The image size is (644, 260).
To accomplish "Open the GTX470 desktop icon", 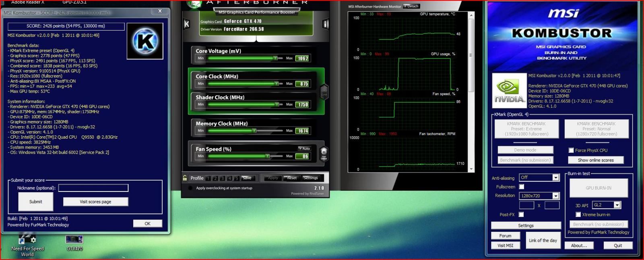I will [74, 243].
